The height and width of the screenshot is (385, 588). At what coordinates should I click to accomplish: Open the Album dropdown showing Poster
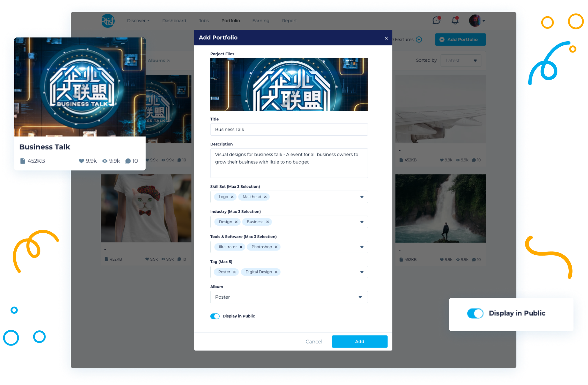tap(289, 297)
